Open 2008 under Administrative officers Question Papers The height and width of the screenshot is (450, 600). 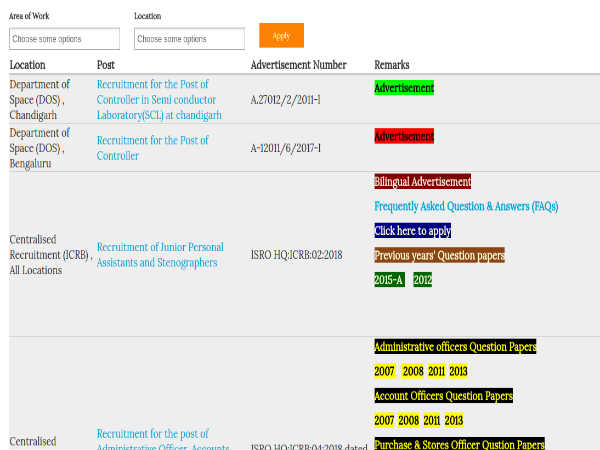point(413,371)
